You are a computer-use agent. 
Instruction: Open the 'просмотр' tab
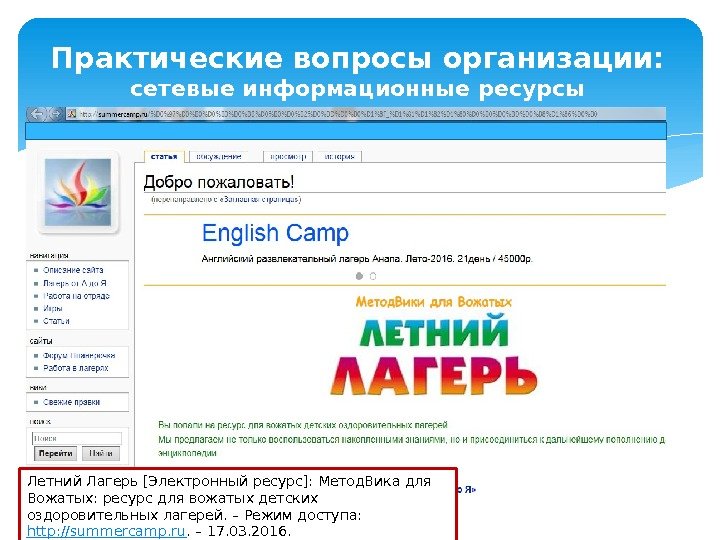pos(288,157)
